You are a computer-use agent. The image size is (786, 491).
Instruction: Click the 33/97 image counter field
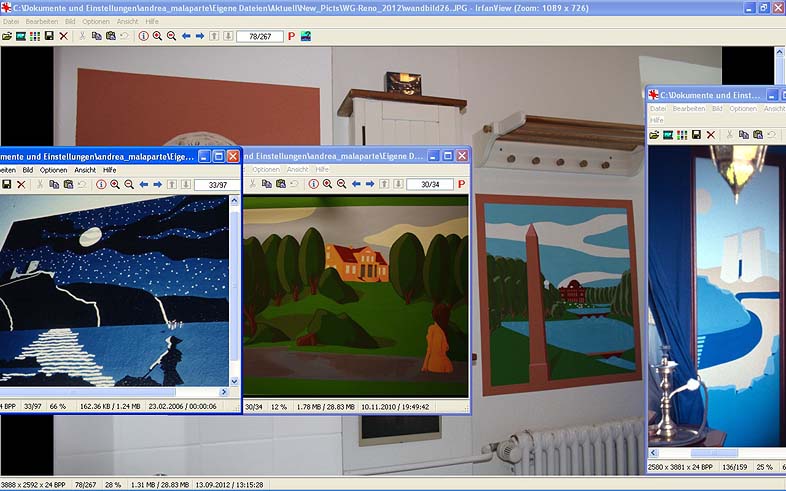(212, 185)
